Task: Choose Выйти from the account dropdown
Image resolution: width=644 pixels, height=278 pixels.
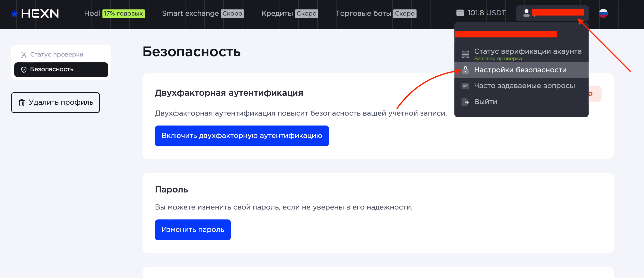Action: 485,102
